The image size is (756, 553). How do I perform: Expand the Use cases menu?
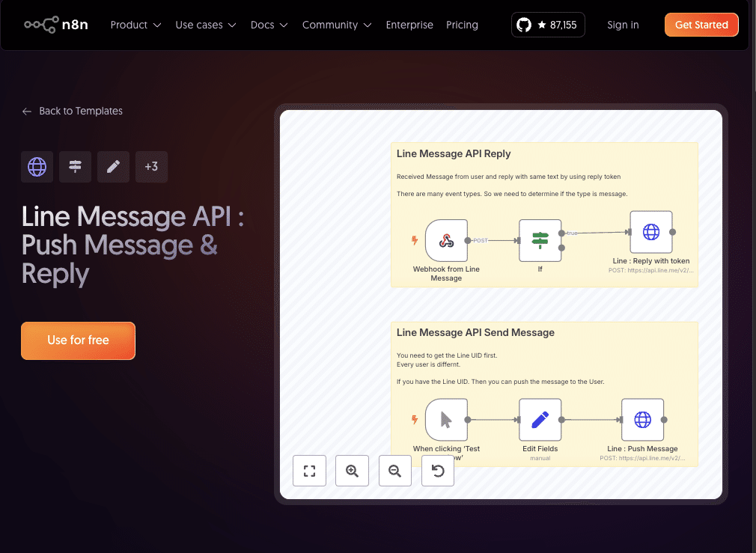click(x=205, y=25)
